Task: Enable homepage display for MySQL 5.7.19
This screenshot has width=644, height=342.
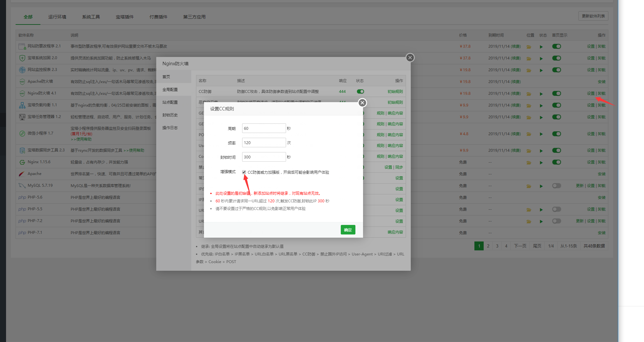Action: 556,186
